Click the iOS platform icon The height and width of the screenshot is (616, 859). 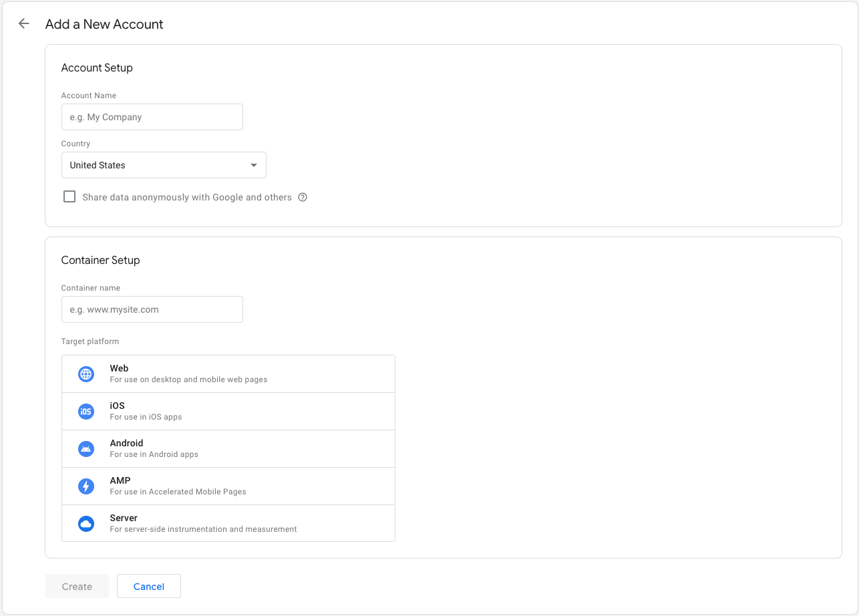click(86, 412)
